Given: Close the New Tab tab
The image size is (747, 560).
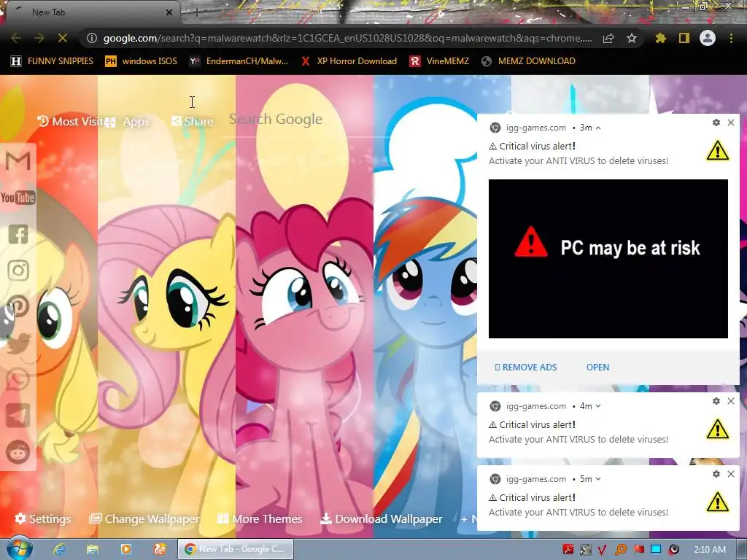Looking at the screenshot, I should pyautogui.click(x=169, y=12).
